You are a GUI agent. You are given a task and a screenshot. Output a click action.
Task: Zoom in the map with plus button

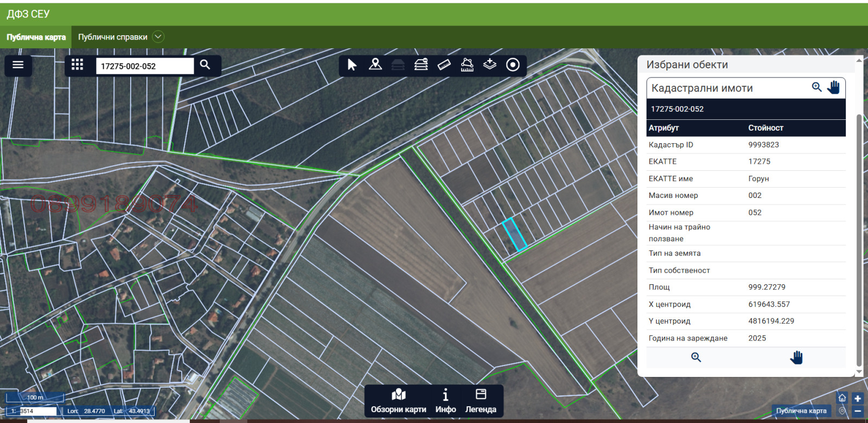[x=858, y=399]
